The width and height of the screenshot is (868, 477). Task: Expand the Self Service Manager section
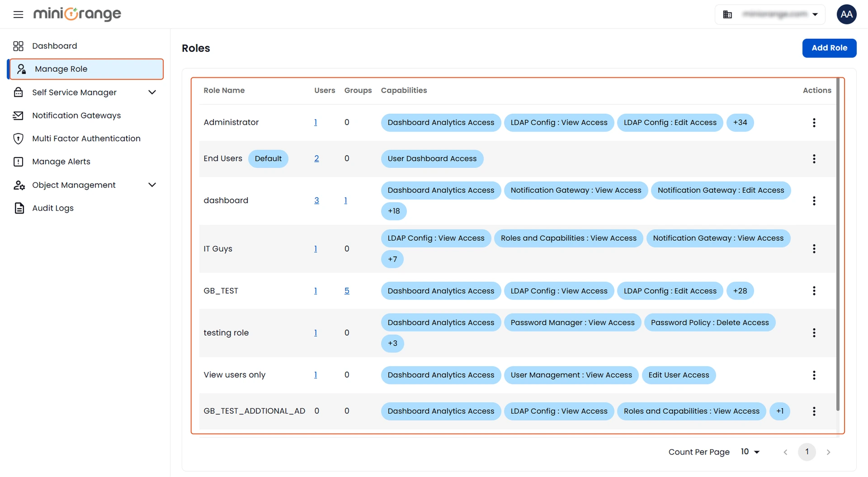click(x=152, y=92)
